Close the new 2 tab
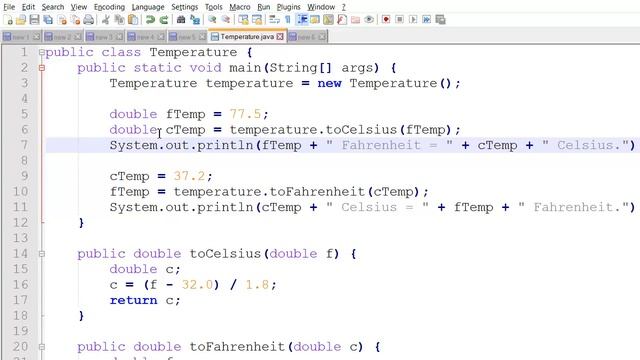The image size is (640, 360). point(78,37)
